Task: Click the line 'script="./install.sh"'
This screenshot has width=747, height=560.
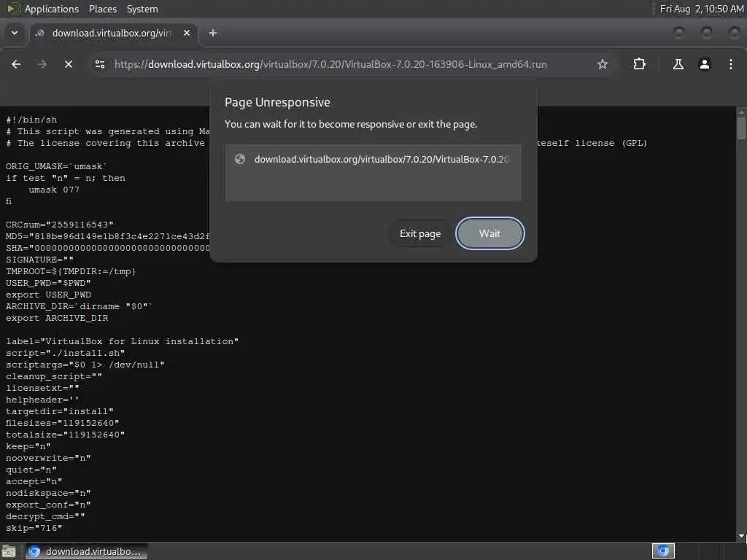Action: (65, 353)
